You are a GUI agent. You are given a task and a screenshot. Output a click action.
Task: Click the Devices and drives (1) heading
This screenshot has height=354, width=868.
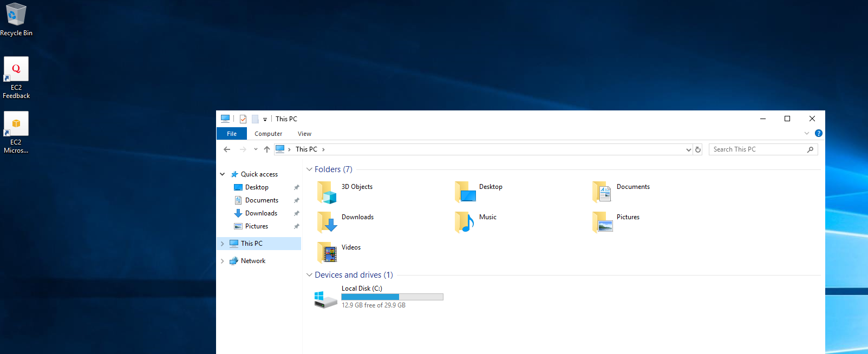tap(354, 275)
